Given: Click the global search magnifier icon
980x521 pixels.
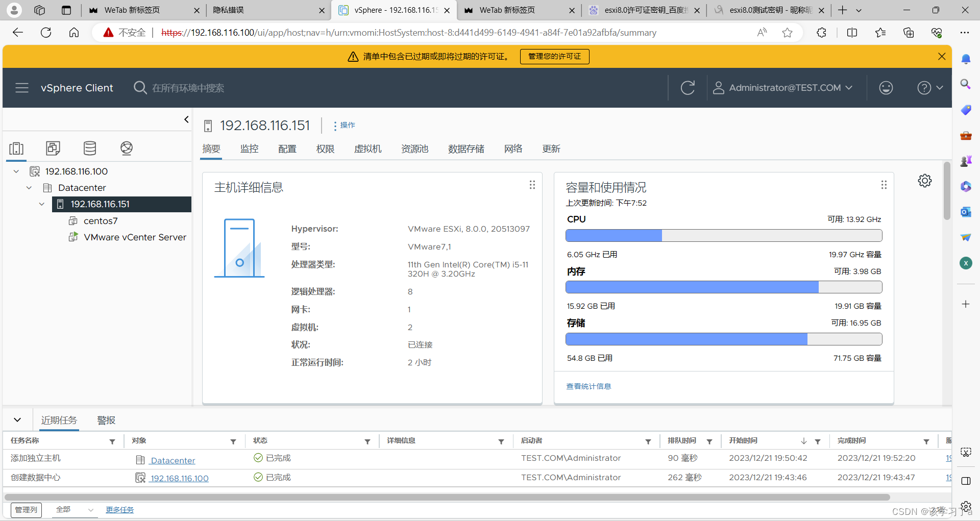Looking at the screenshot, I should pyautogui.click(x=140, y=88).
